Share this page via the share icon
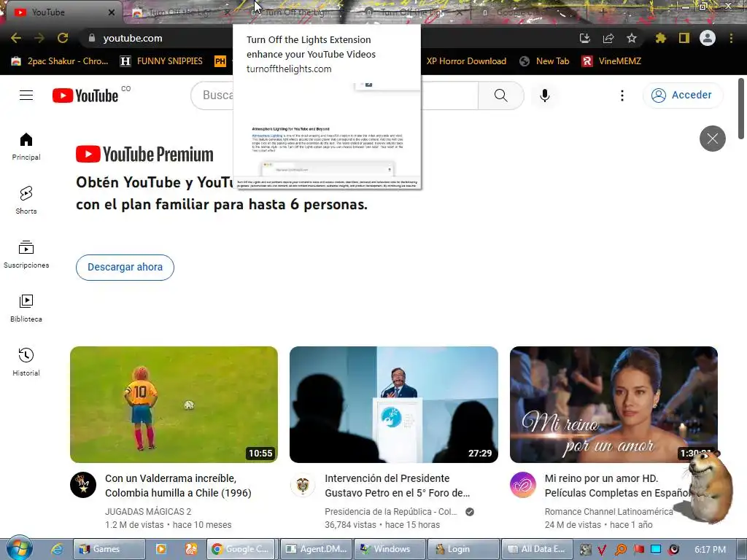 [x=608, y=38]
